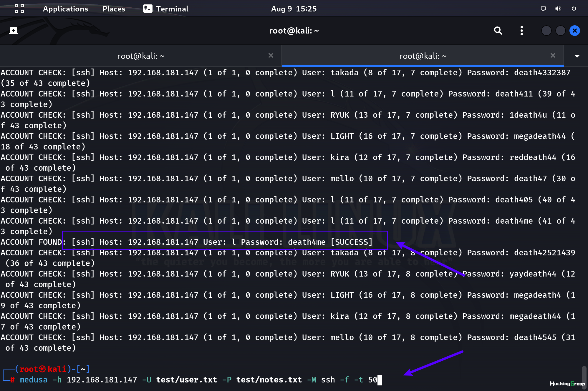Click the medusa command line
588x391 pixels.
[198, 380]
